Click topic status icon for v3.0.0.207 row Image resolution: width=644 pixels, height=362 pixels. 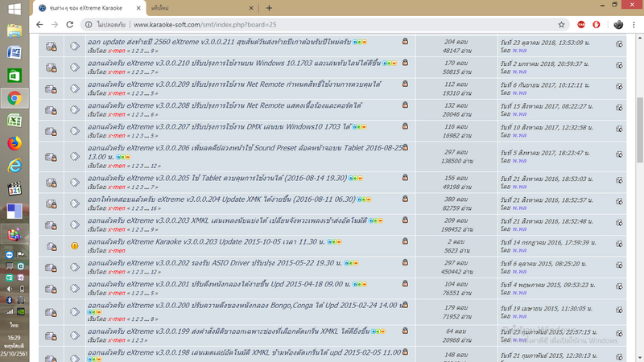(52, 131)
